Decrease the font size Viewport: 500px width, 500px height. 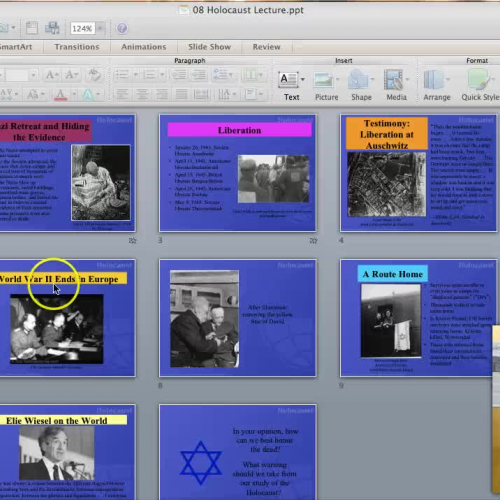tap(71, 75)
